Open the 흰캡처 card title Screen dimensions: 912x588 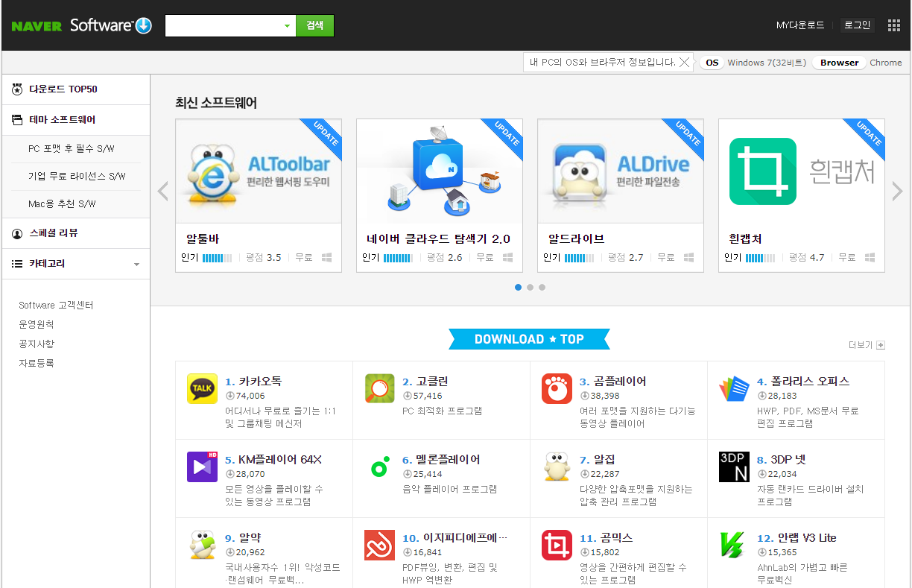pyautogui.click(x=745, y=239)
